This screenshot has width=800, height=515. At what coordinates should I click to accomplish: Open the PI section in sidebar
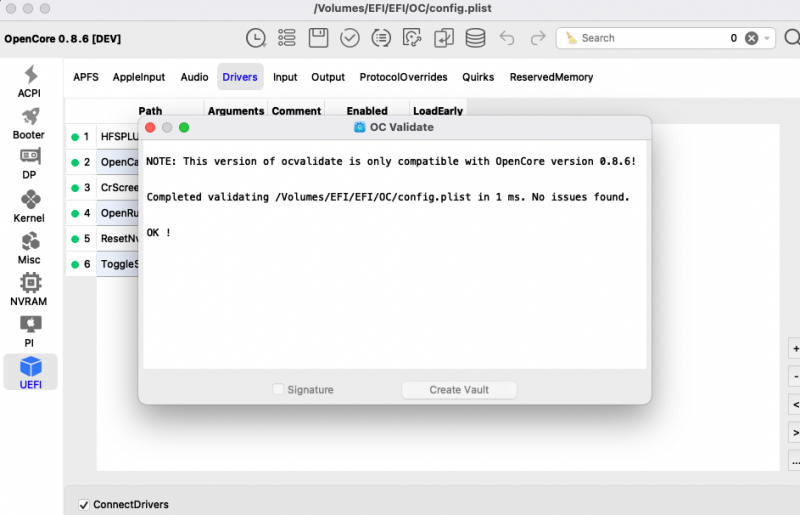pos(30,331)
